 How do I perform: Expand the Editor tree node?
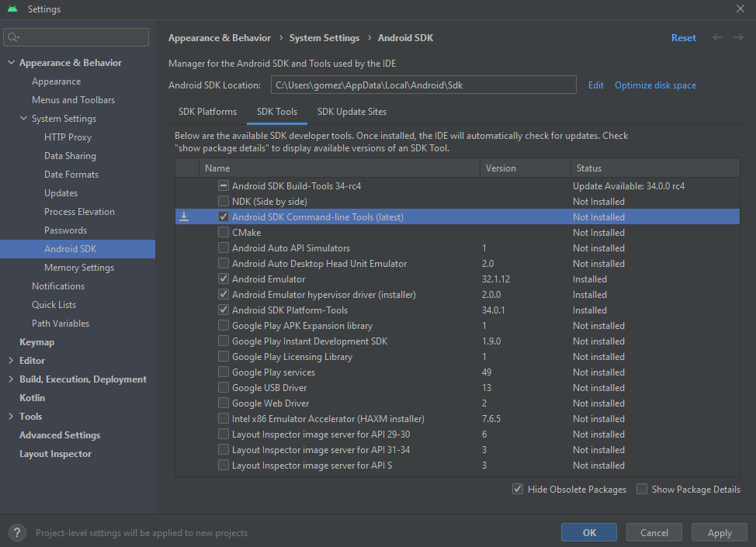(11, 361)
